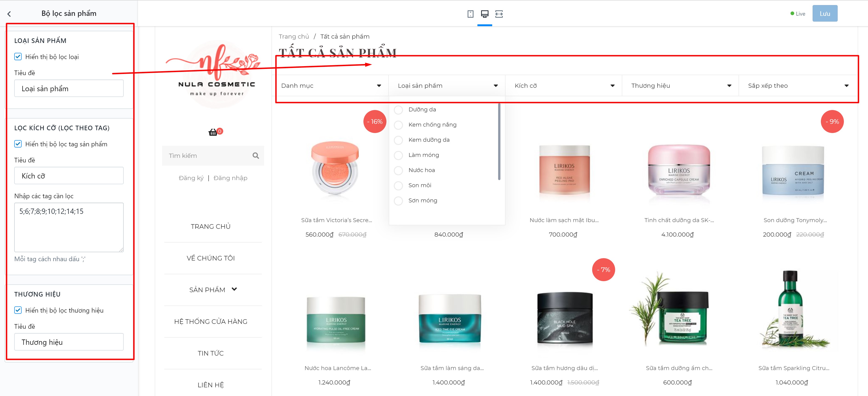Open the VỀ CHÚNG TÔI menu item
This screenshot has height=396, width=868.
click(211, 258)
